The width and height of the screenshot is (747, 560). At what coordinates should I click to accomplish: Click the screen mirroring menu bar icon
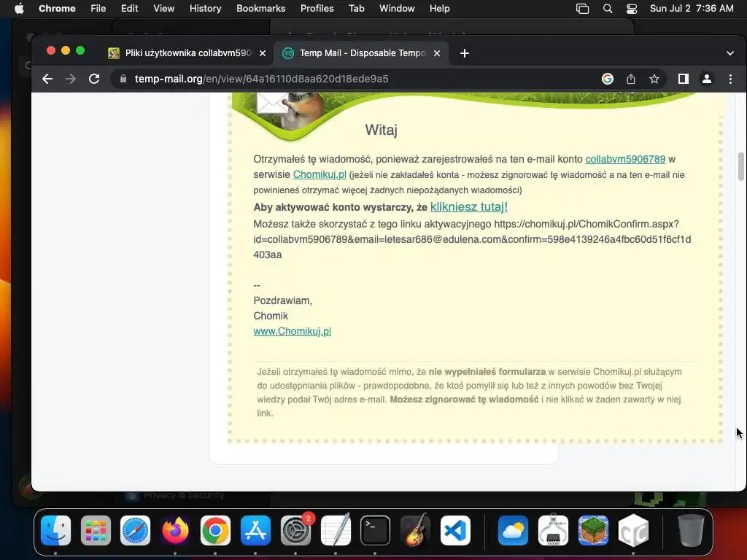click(583, 9)
